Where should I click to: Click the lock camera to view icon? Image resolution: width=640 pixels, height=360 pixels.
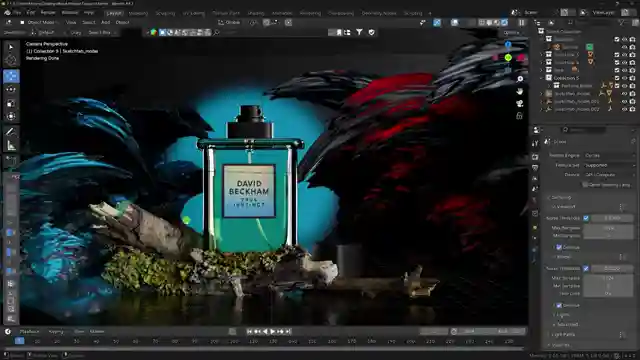[x=520, y=116]
